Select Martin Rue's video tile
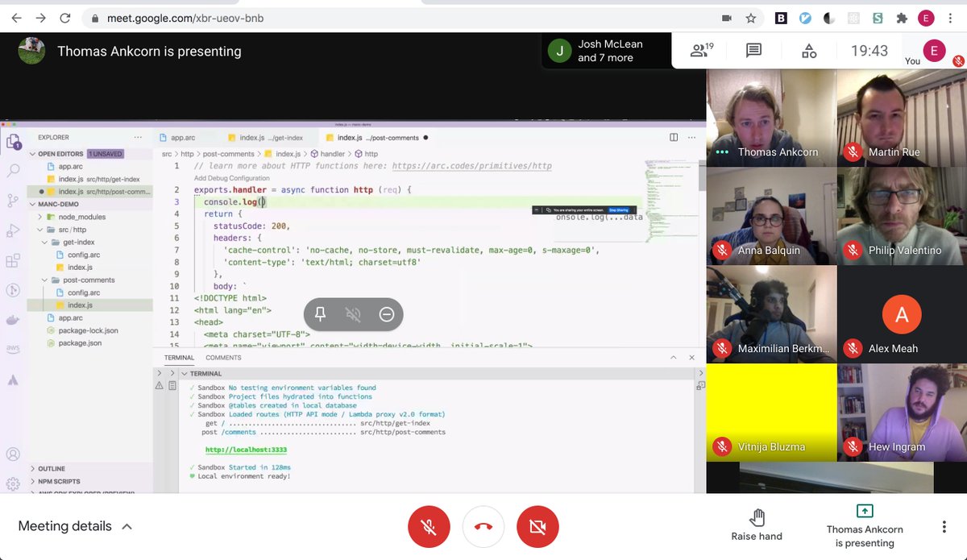 [902, 118]
